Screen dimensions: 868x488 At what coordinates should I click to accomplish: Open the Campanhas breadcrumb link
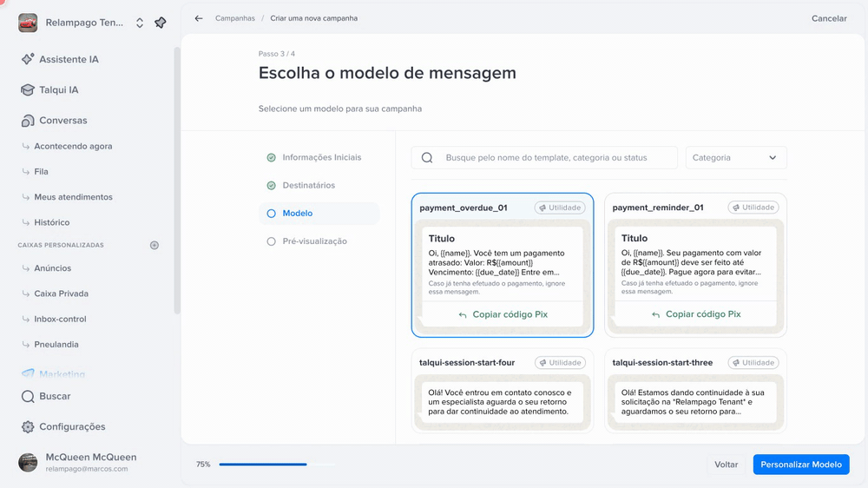[234, 18]
